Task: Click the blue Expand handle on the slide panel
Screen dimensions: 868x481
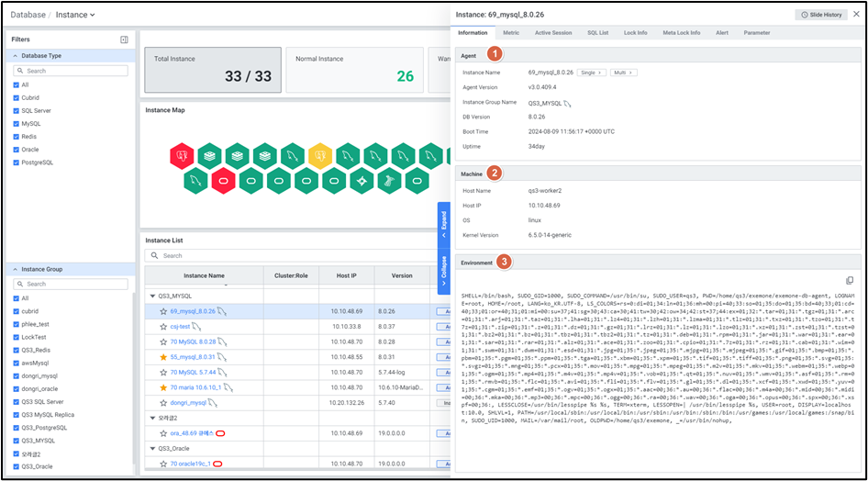Action: coord(444,220)
